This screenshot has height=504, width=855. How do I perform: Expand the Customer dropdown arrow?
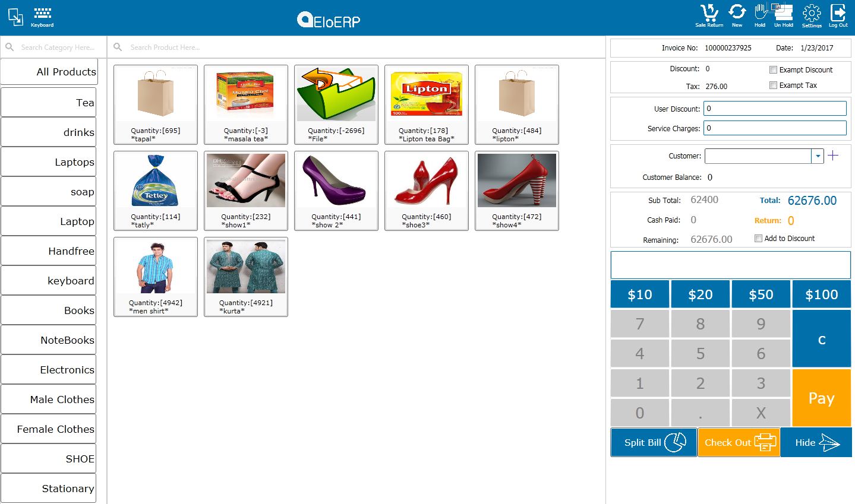(x=818, y=156)
